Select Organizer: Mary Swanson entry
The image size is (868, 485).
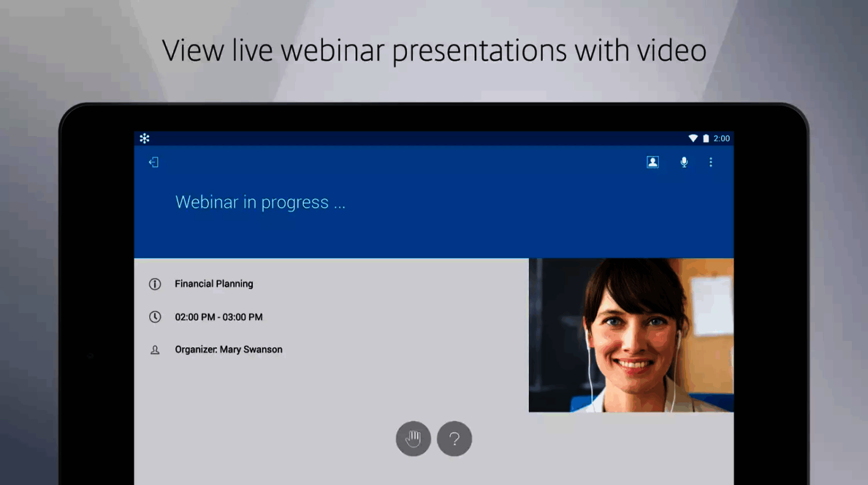(228, 349)
